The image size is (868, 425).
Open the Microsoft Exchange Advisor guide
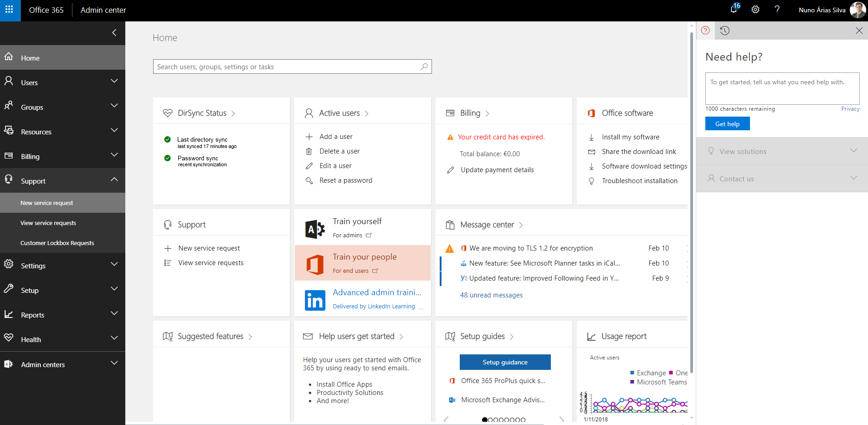coord(503,400)
